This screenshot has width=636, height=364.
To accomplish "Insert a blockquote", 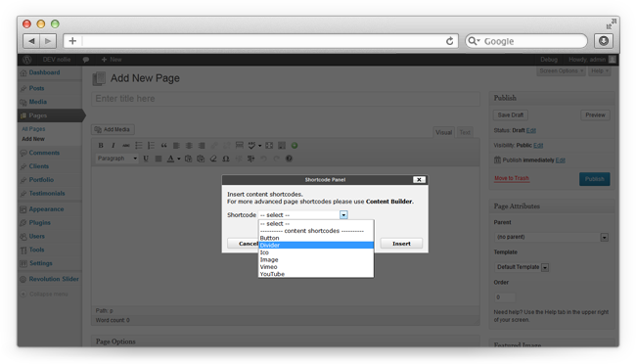I will click(x=163, y=145).
